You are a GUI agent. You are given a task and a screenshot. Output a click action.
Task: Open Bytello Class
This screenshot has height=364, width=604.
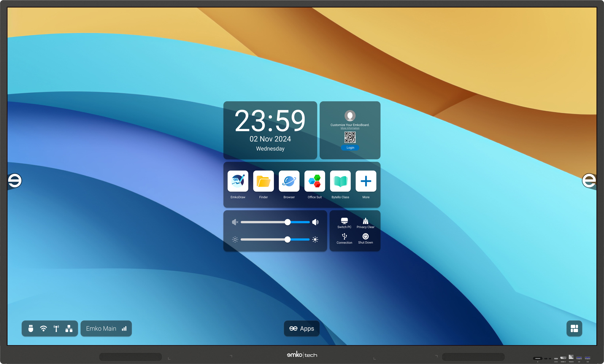point(340,181)
